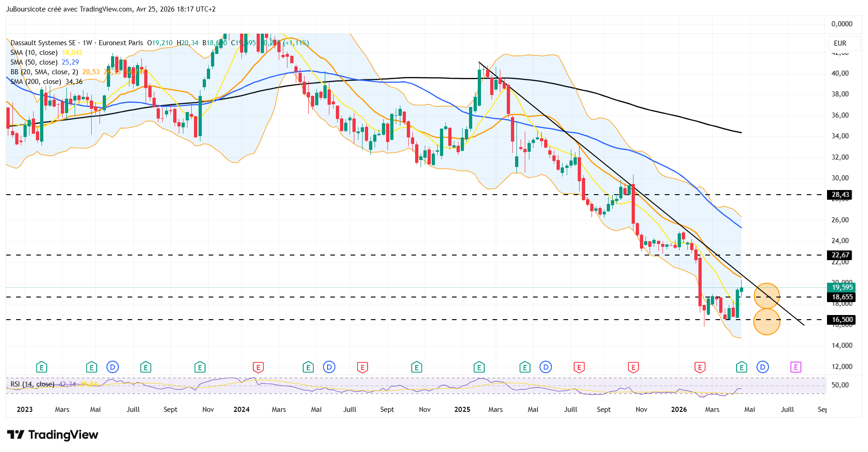Click the red earnings marker near Mars 2024
This screenshot has height=452, width=868.
[258, 367]
